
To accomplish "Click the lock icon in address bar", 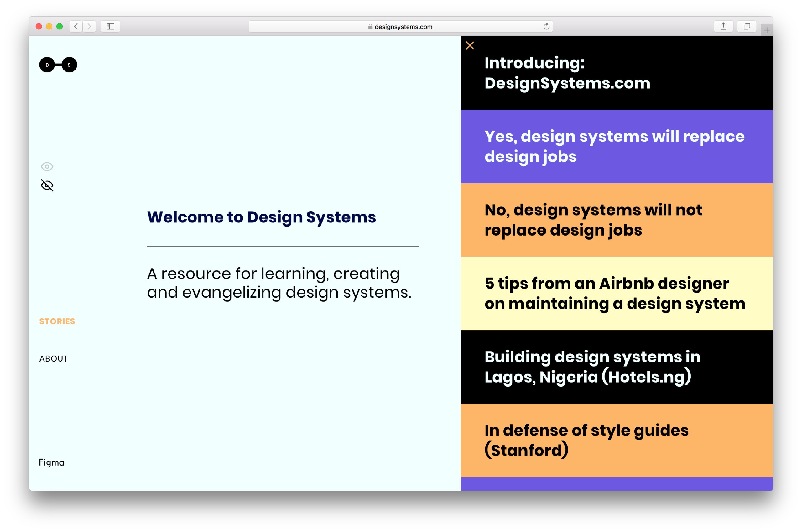I will (371, 26).
